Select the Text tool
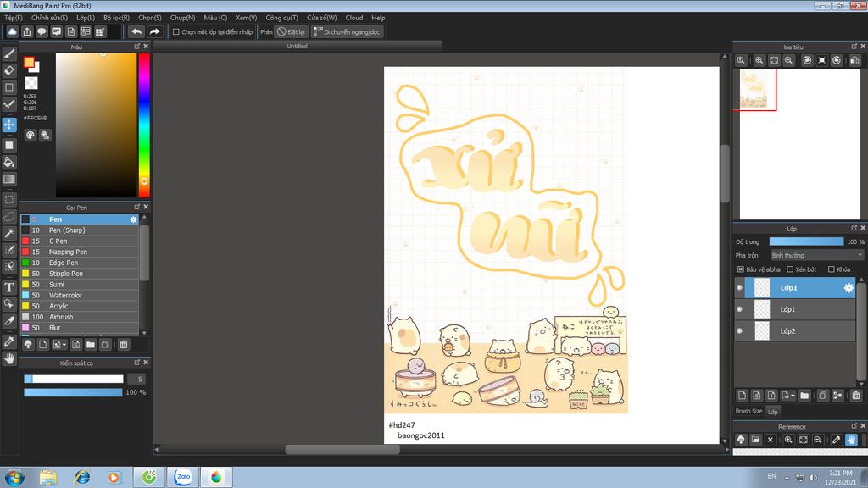This screenshot has width=868, height=488. click(8, 287)
